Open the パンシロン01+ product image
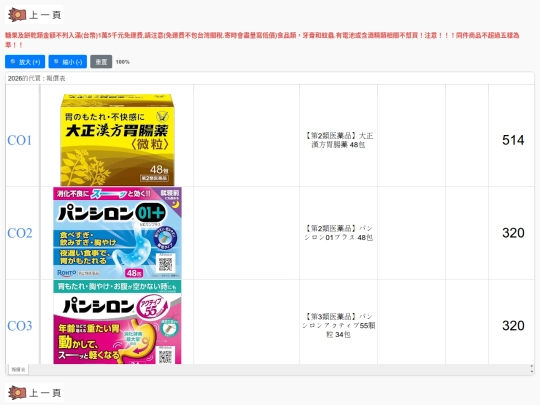Screen dimensions: 540x405 pos(117,233)
